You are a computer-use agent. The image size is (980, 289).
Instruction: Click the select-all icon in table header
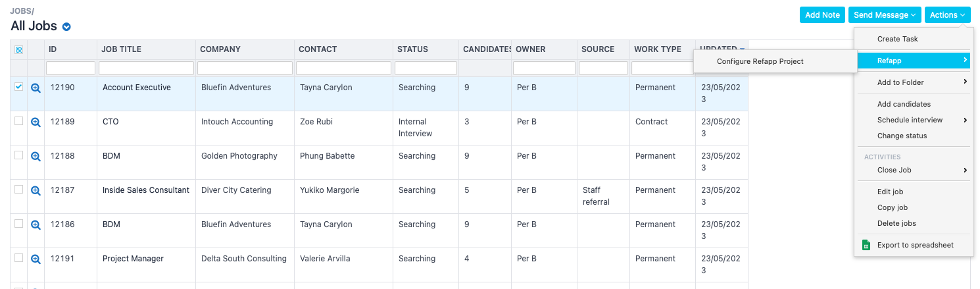pyautogui.click(x=18, y=49)
